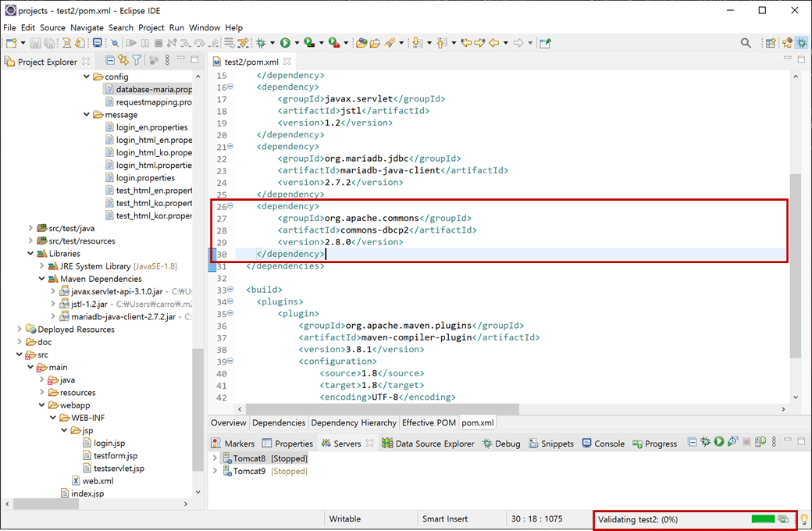Click the Save toolbar icon

click(35, 43)
